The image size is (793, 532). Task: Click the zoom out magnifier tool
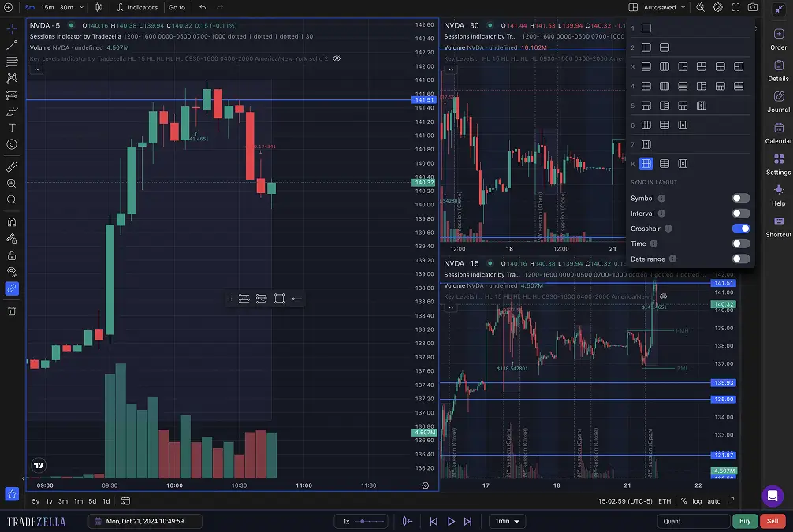point(12,199)
